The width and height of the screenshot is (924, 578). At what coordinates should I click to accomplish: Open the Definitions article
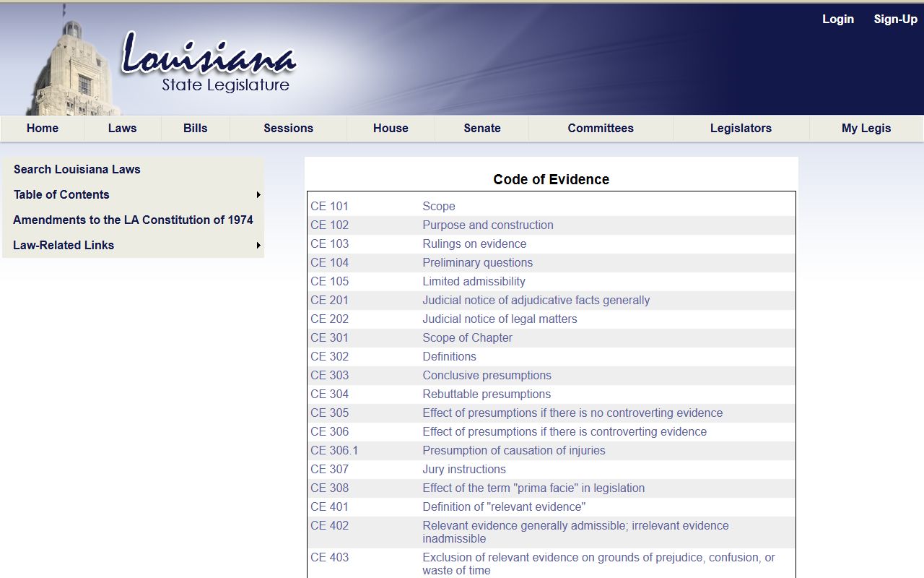(x=449, y=357)
